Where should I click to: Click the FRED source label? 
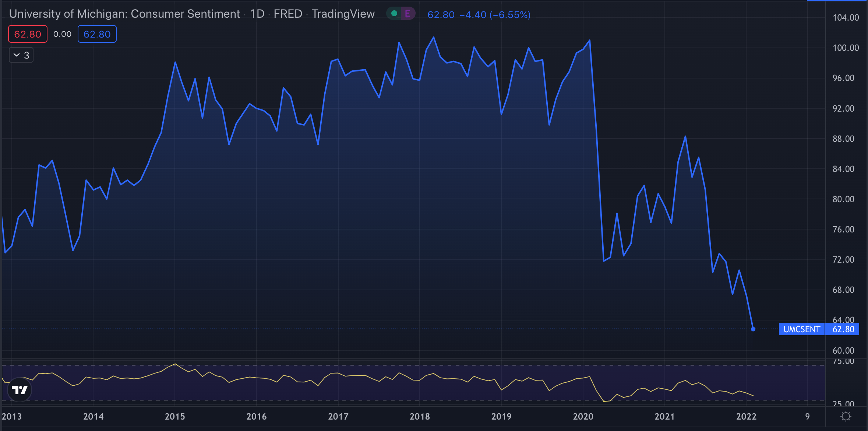tap(288, 14)
